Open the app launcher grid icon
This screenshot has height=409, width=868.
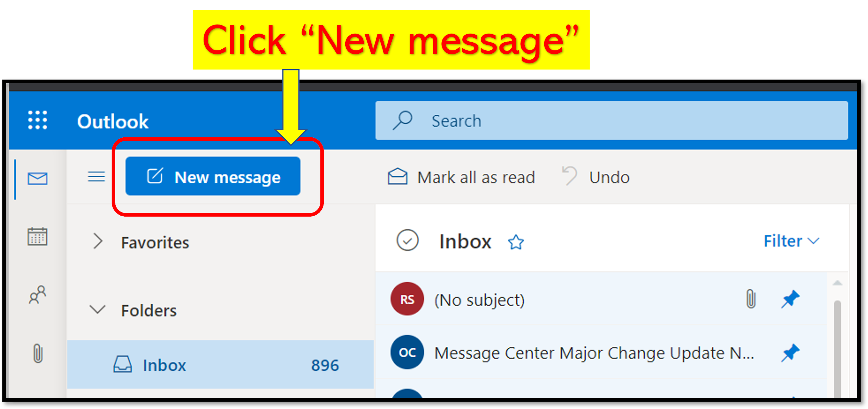point(38,120)
